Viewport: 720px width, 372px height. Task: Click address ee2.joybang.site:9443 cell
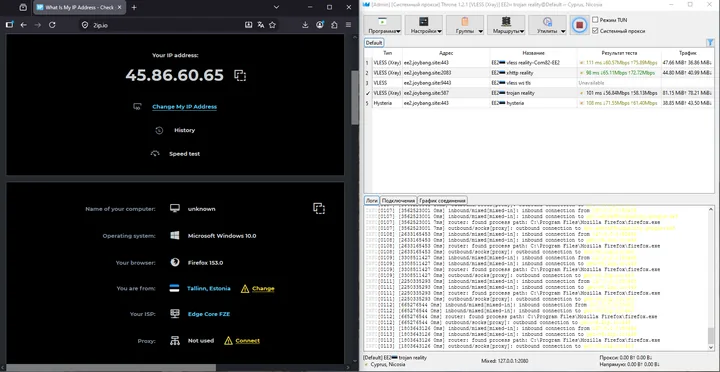[446, 83]
